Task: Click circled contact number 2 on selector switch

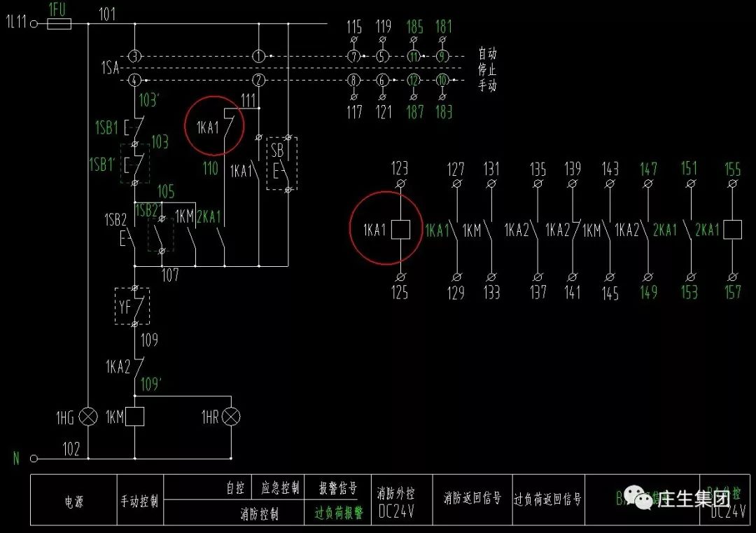Action: click(259, 80)
